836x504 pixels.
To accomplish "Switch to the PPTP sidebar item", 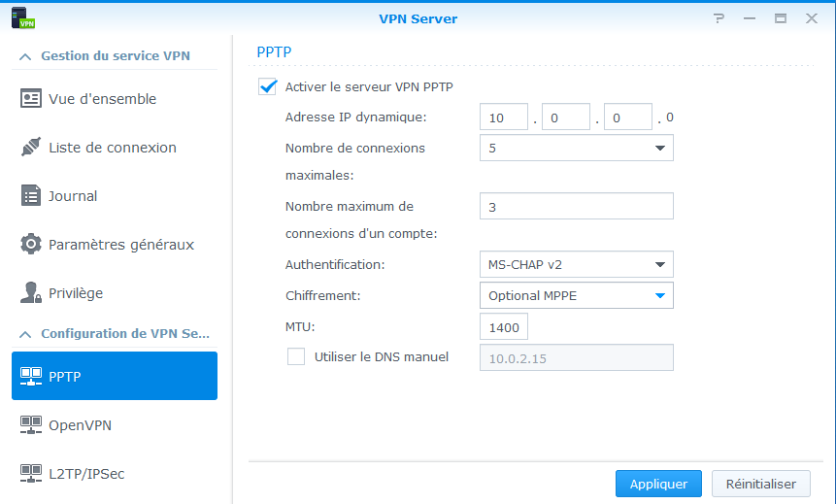I will 115,376.
